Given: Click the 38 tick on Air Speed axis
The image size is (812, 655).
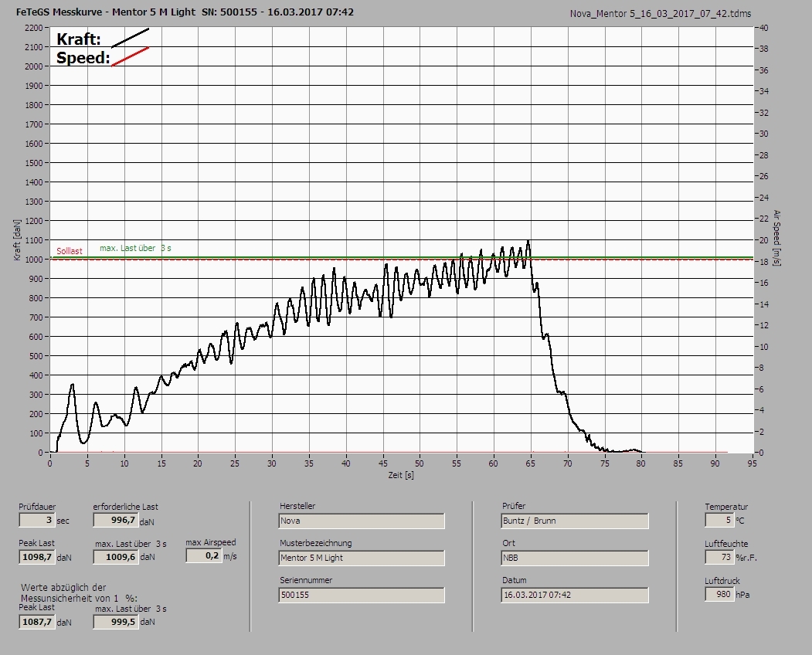Looking at the screenshot, I should [x=763, y=49].
